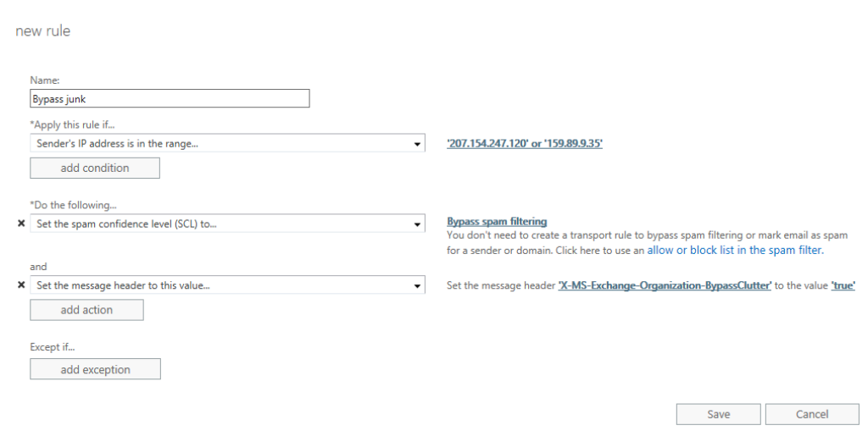This screenshot has width=868, height=442.
Task: Click the add exception button
Action: coord(95,369)
